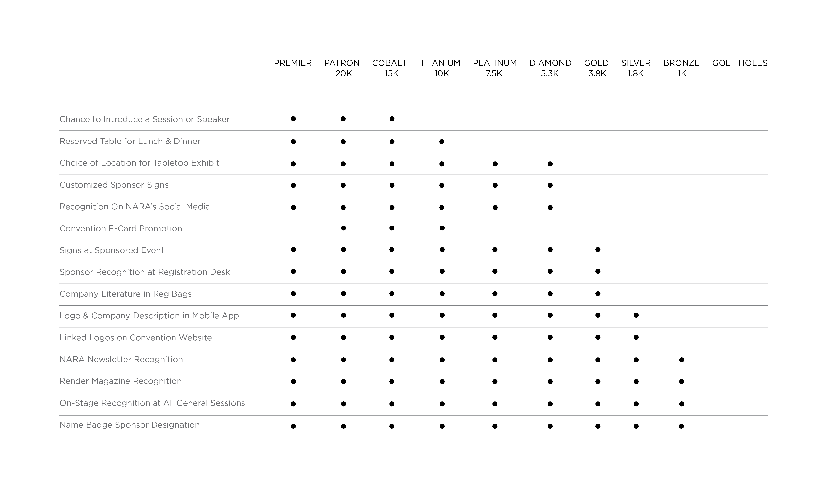
Task: Click Silver dot in Linked Logos row
Action: click(x=636, y=337)
